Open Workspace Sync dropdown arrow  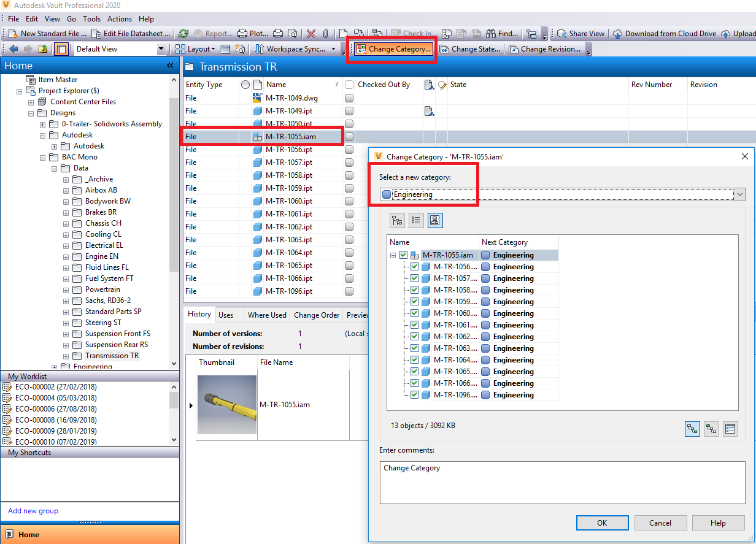(334, 49)
